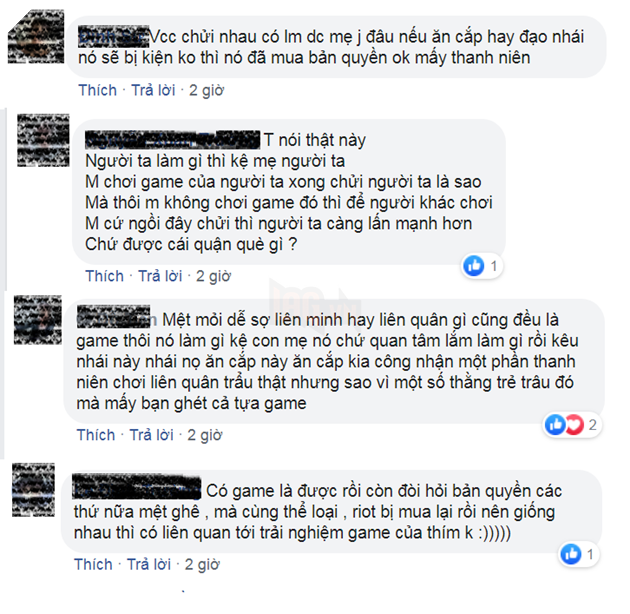Open the first commenter's blurred avatar
Screen dimensions: 630x614
pyautogui.click(x=36, y=37)
